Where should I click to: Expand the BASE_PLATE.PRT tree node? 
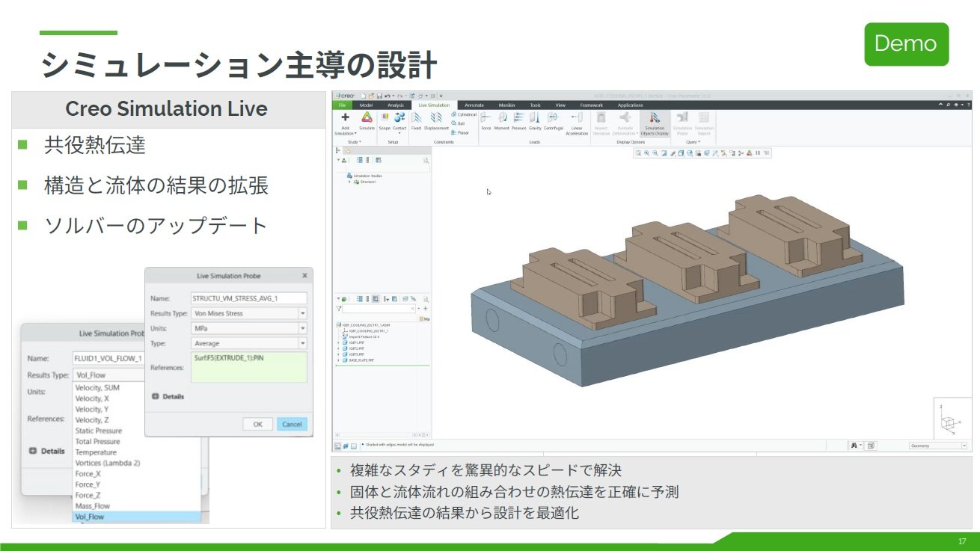pyautogui.click(x=339, y=360)
